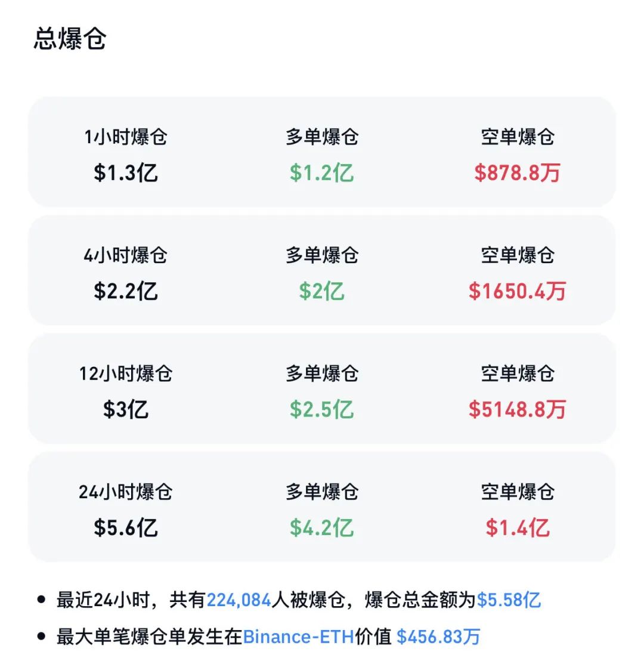
Task: Click the $1.3亿 one-hour total value
Action: tap(125, 173)
